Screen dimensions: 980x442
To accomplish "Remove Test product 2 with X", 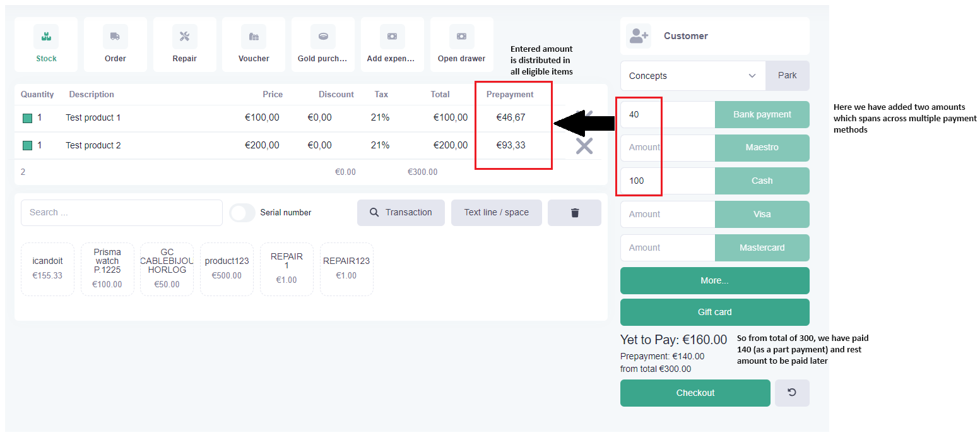I will pos(584,146).
